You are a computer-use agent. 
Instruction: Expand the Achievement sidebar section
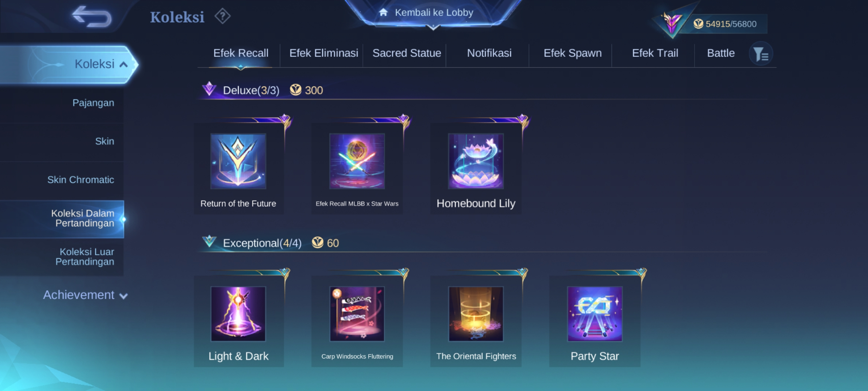[85, 295]
